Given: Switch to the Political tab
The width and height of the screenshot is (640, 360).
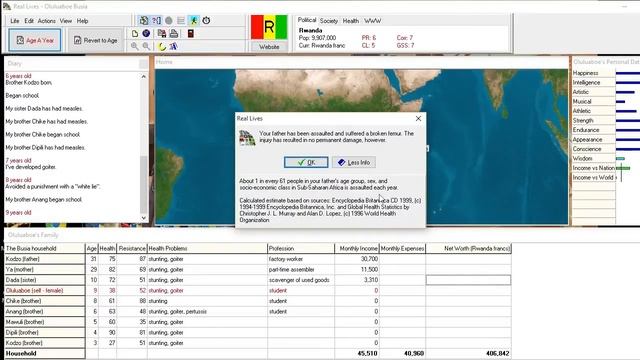Looking at the screenshot, I should pyautogui.click(x=307, y=20).
